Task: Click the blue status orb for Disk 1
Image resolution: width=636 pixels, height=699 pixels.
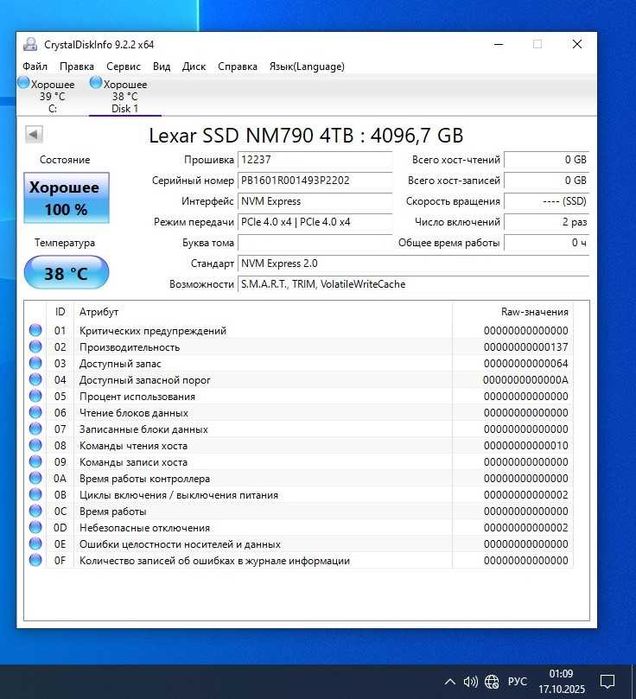Action: click(x=96, y=83)
